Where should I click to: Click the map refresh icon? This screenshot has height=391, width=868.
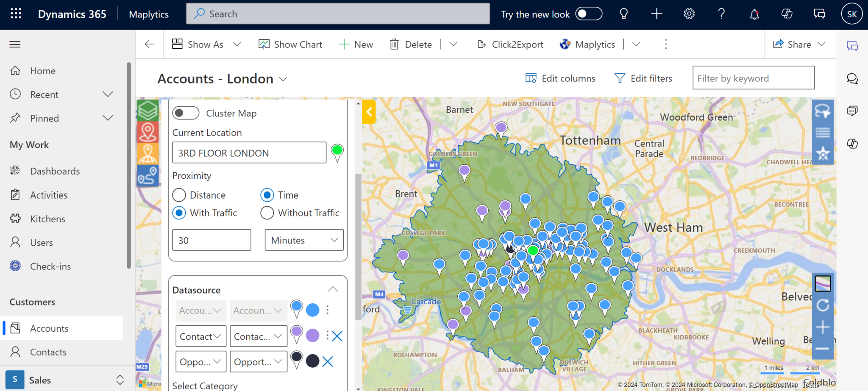tap(822, 305)
